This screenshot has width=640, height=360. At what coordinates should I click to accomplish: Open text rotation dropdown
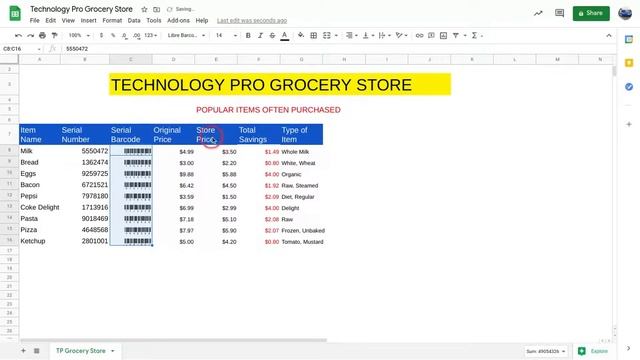click(402, 36)
